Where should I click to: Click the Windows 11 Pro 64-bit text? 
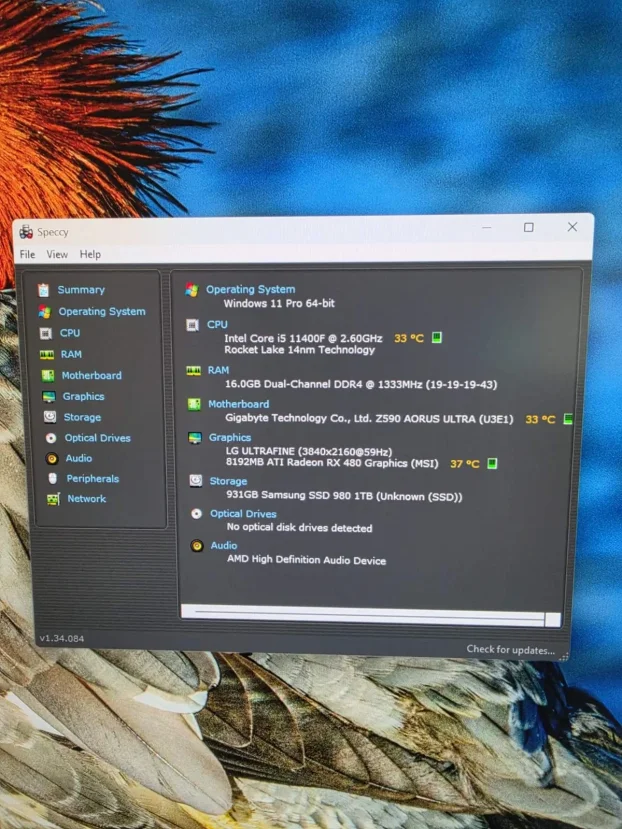[x=279, y=303]
